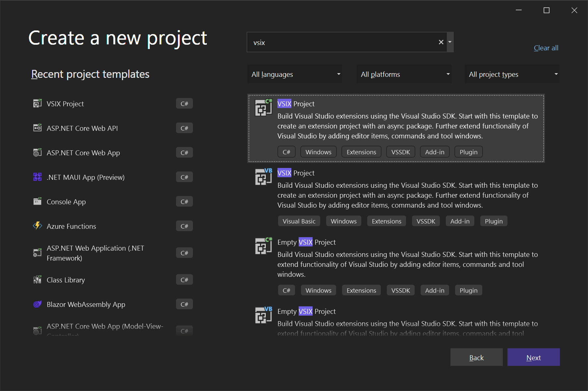Click the Azure Functions lightning icon
588x391 pixels.
click(37, 225)
